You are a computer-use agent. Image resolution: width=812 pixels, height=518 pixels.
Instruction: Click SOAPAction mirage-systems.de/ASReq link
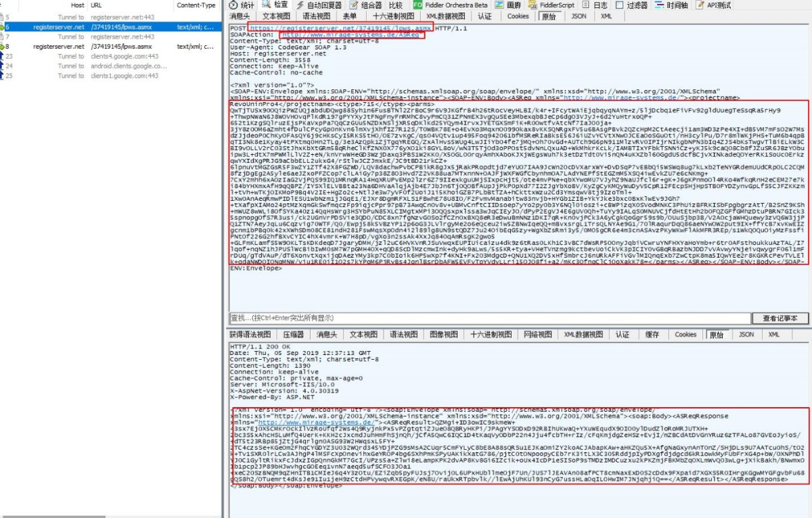pos(351,34)
